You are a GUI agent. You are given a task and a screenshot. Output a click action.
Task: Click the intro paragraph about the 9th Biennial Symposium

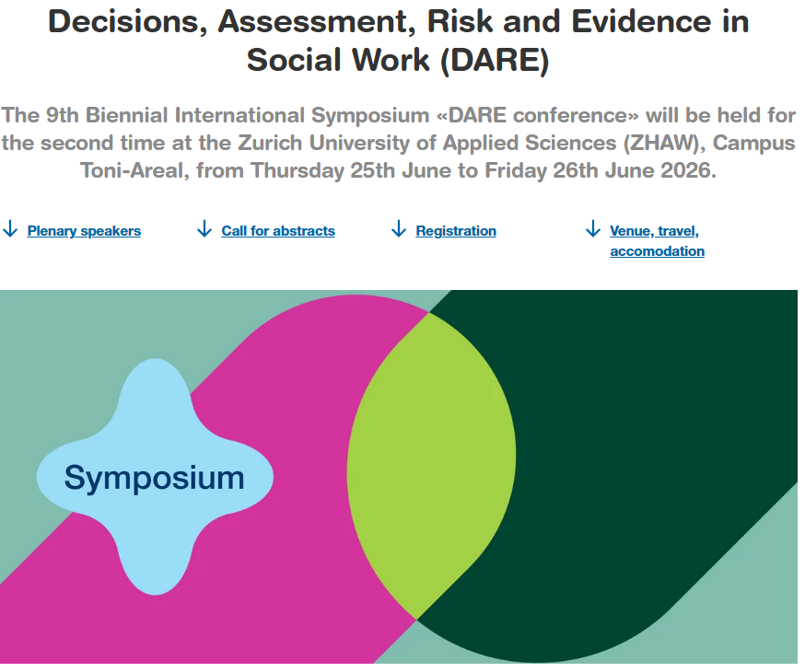398,144
